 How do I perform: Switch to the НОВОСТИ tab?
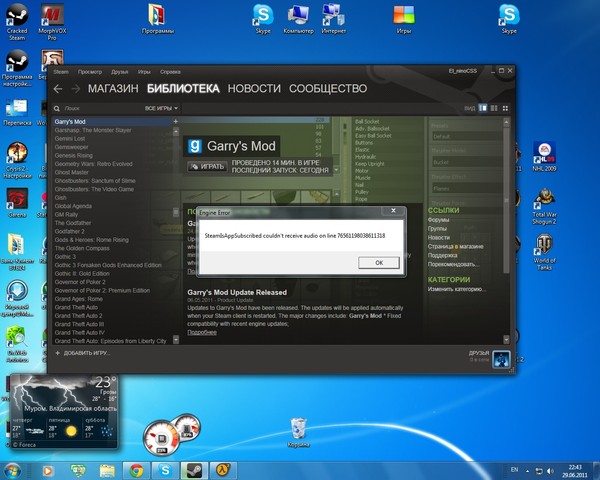254,89
